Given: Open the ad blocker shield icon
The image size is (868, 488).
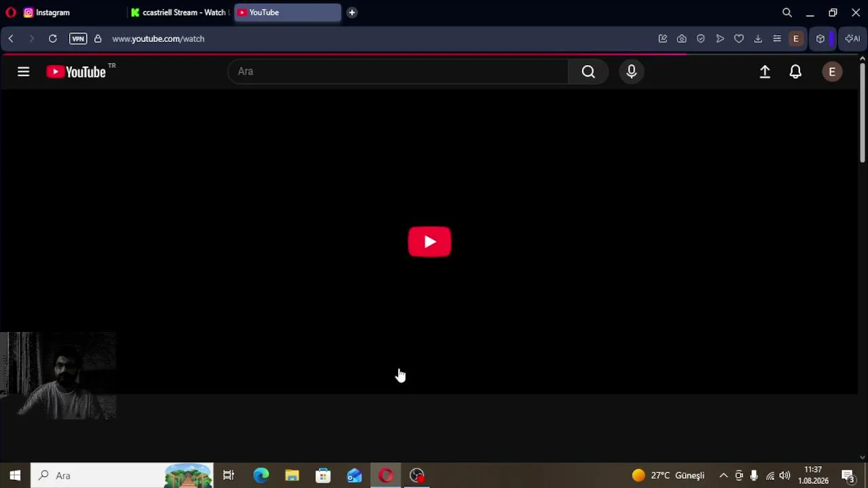Looking at the screenshot, I should coord(701,39).
